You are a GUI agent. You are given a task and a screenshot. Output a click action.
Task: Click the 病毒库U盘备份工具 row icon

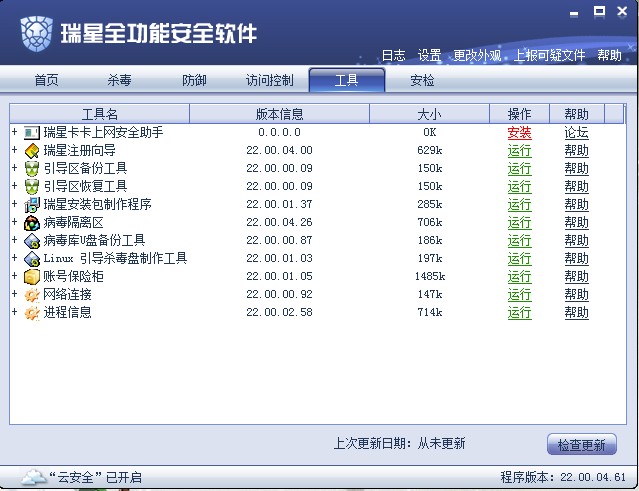click(x=32, y=241)
